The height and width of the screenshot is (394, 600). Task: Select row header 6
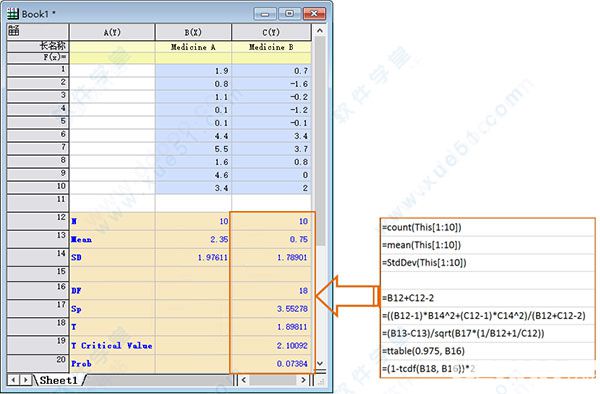[38, 135]
